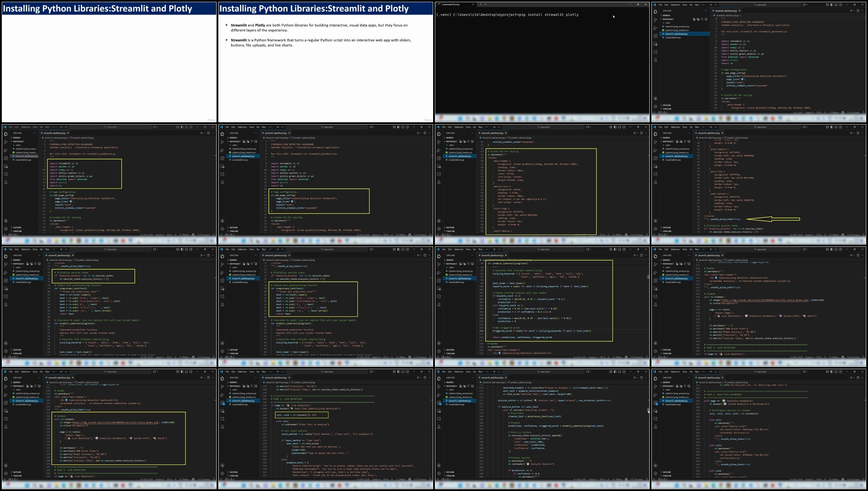Screen dimensions: 868x491
Task: Toggle secondary sidebar in top-row VS Code title bar
Action: click(x=840, y=5)
